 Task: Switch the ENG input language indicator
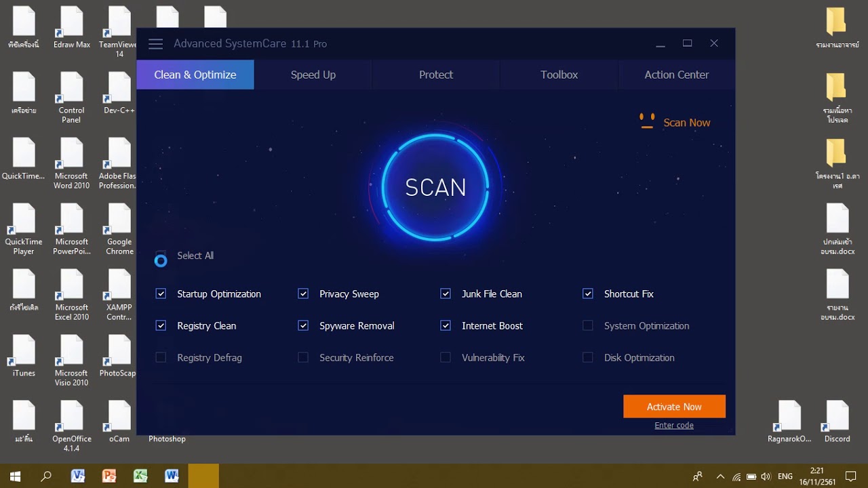[x=785, y=476]
